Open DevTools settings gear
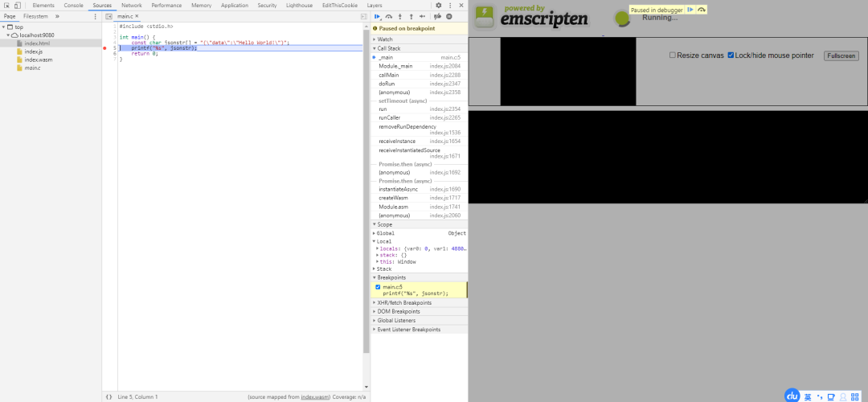Image resolution: width=868 pixels, height=402 pixels. point(439,5)
